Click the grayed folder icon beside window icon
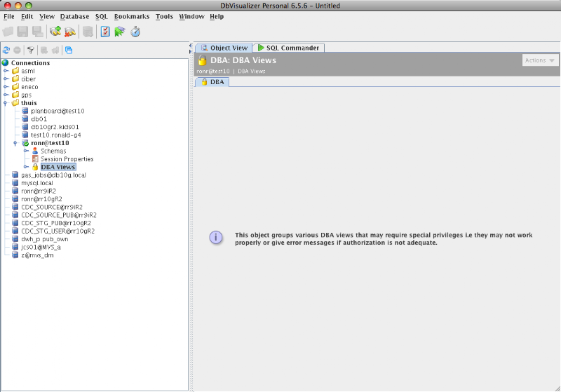The width and height of the screenshot is (561, 392). [x=55, y=50]
